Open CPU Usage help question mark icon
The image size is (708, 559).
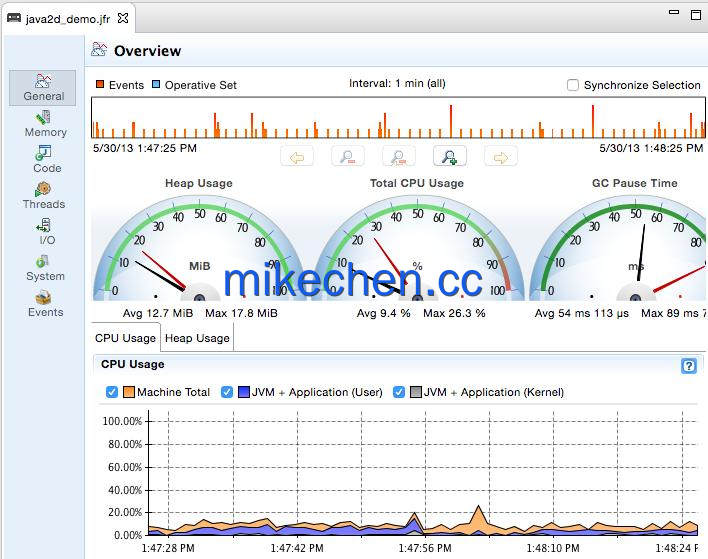pos(689,365)
